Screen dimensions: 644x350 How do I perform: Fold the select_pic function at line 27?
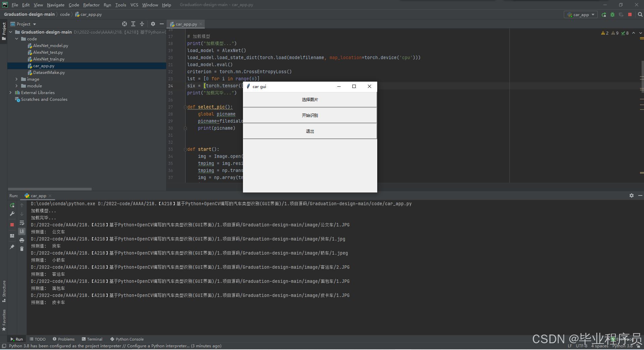click(185, 107)
